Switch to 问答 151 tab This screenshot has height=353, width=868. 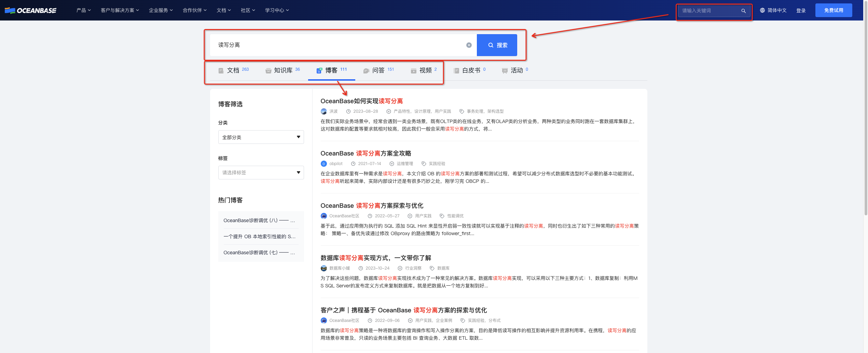[379, 70]
